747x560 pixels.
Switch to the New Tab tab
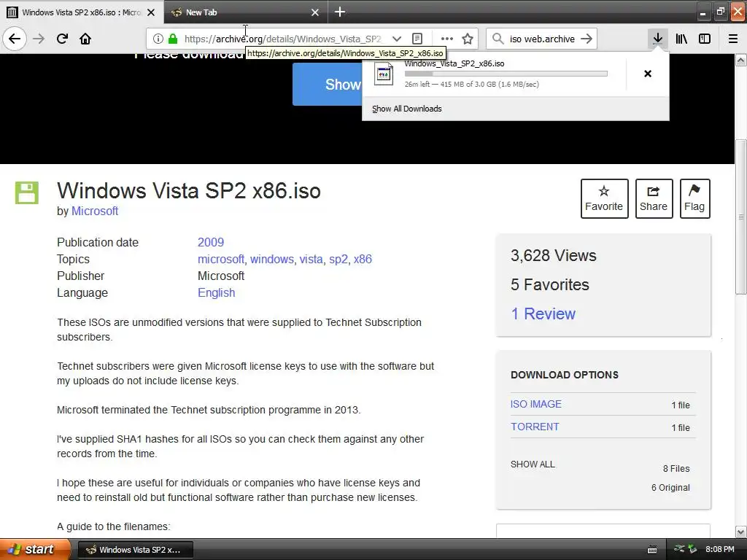tap(246, 12)
